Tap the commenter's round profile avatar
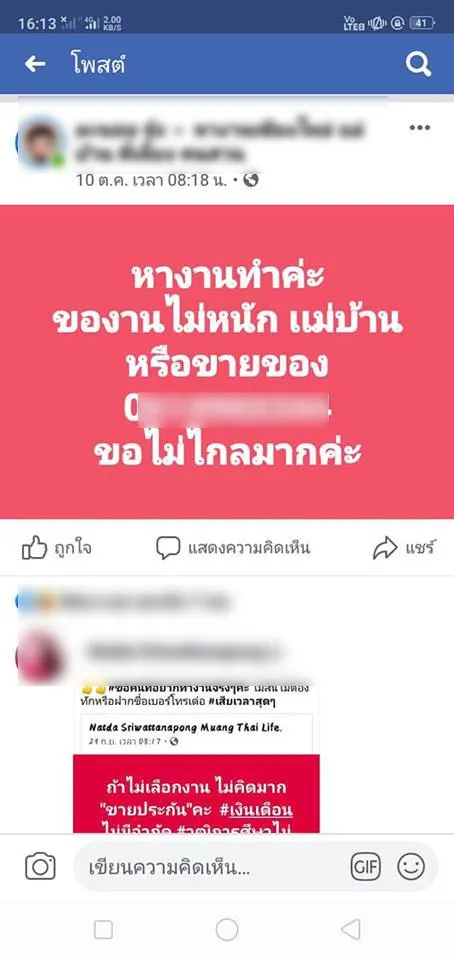Image resolution: width=454 pixels, height=960 pixels. 40,657
